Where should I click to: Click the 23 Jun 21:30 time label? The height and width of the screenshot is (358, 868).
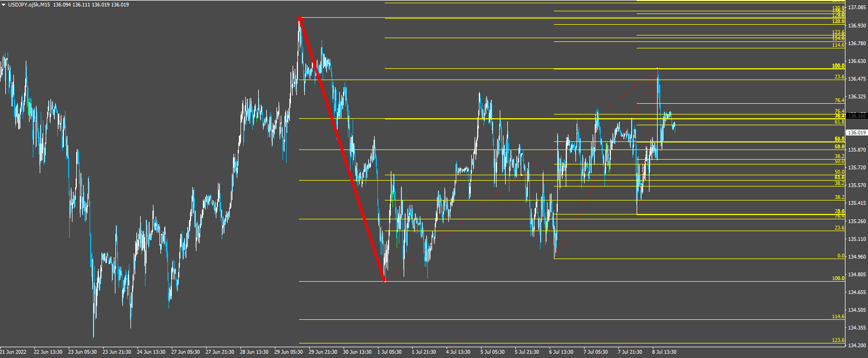tap(116, 352)
